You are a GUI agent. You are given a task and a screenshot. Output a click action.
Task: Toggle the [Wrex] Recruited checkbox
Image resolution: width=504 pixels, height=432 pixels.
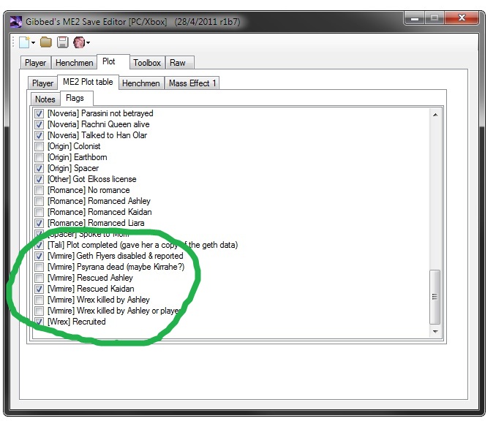(x=40, y=322)
